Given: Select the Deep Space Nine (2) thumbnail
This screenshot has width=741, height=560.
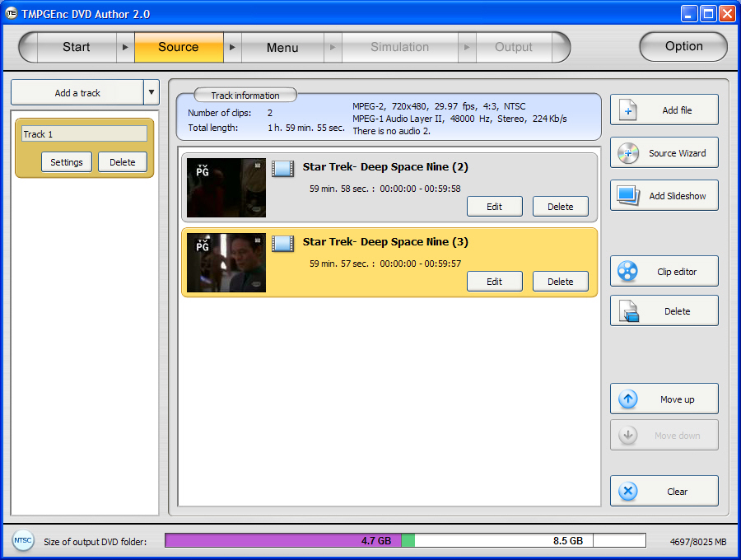Looking at the screenshot, I should click(226, 188).
